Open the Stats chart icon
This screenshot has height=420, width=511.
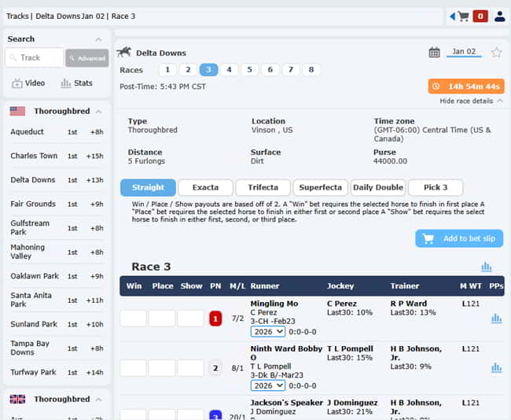(65, 83)
